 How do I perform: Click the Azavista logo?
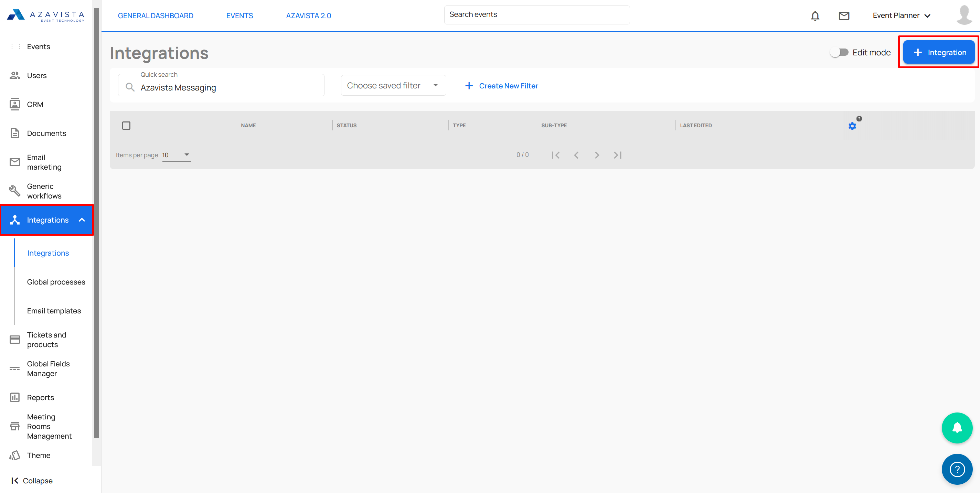[46, 15]
